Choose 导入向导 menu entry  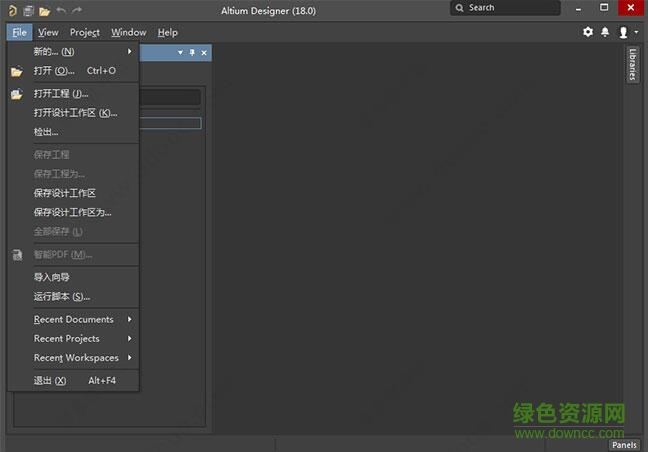click(73, 277)
